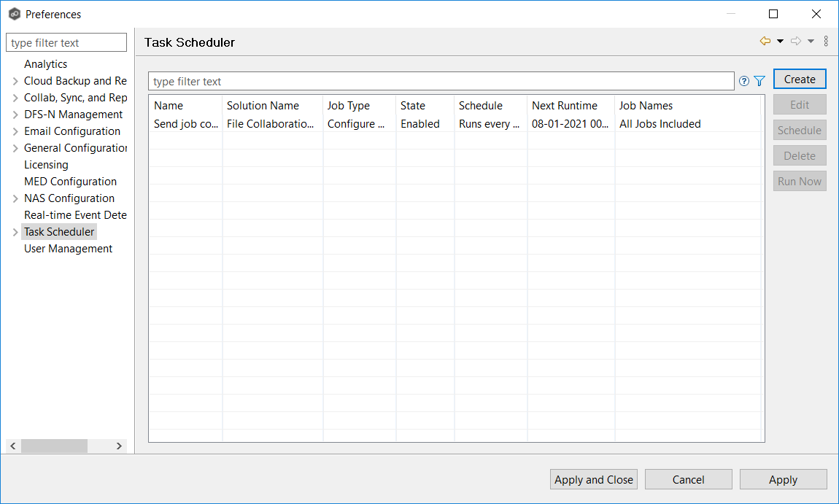Image resolution: width=839 pixels, height=504 pixels.
Task: Expand the Cloud Backup and Restore section
Action: (14, 80)
